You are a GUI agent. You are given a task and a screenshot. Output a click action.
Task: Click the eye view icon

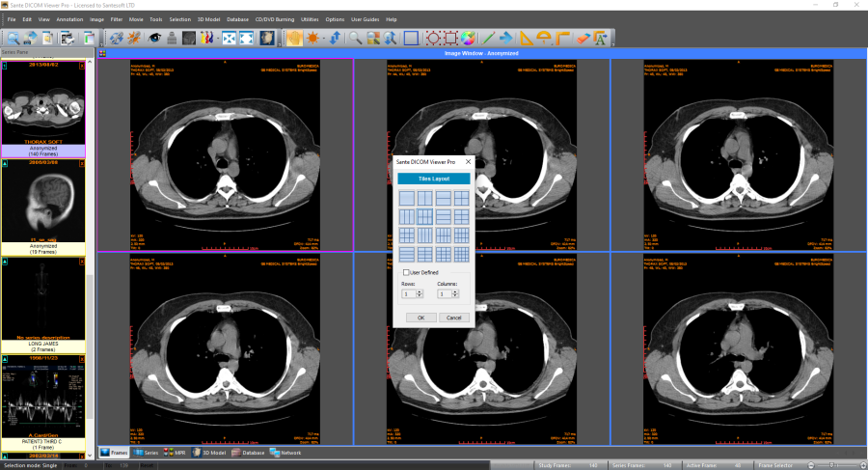tap(154, 39)
